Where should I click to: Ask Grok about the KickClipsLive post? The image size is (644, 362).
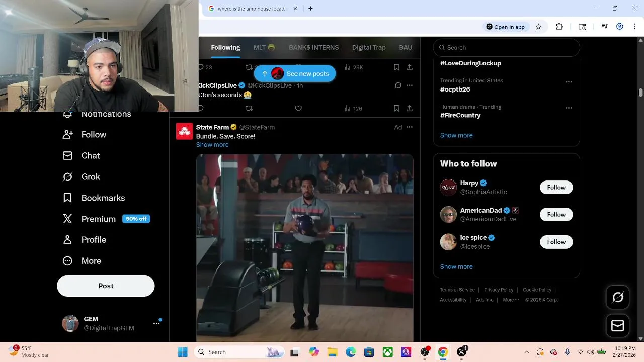tap(398, 85)
